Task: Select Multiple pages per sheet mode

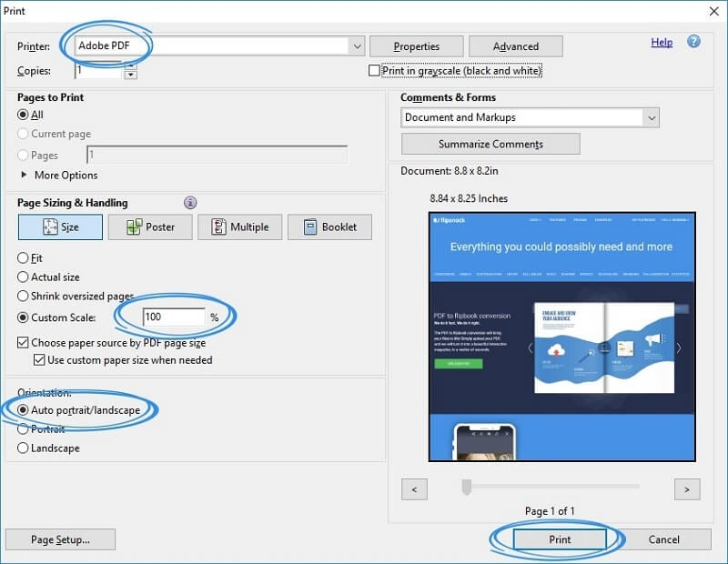Action: [239, 227]
